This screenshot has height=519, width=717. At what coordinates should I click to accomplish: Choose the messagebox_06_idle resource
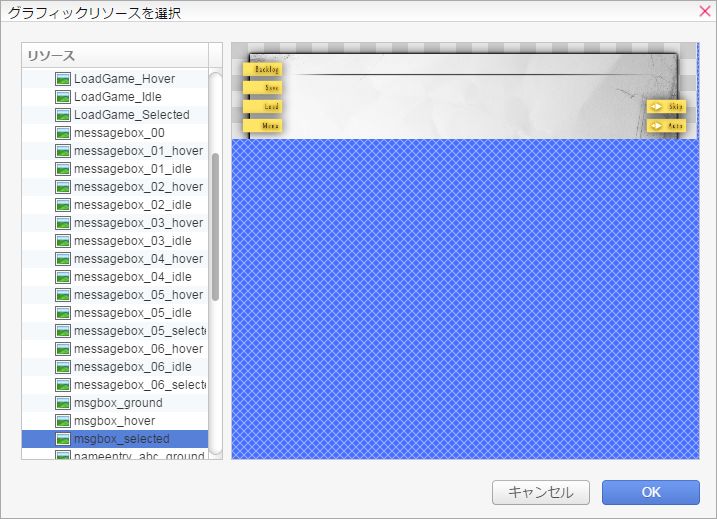coord(132,367)
